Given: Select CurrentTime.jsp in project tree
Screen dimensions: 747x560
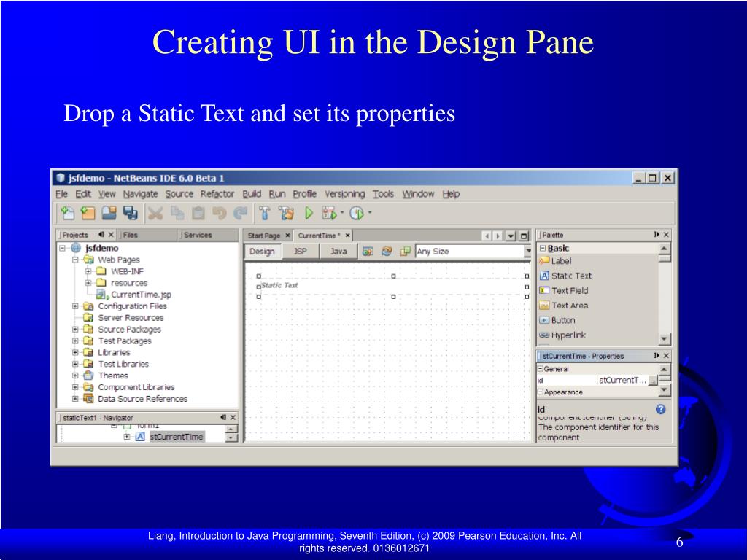Looking at the screenshot, I should (141, 295).
